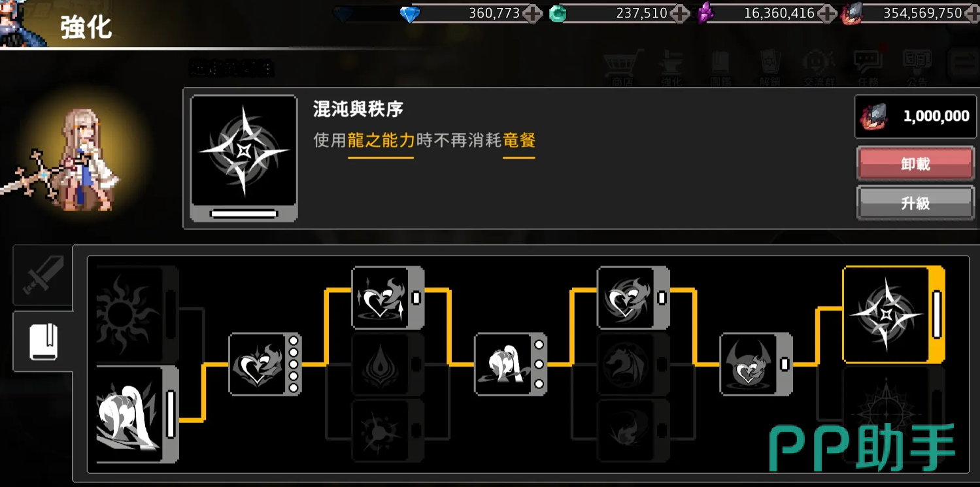
Task: Select the highlighted four-point star skill node
Action: coord(894,314)
